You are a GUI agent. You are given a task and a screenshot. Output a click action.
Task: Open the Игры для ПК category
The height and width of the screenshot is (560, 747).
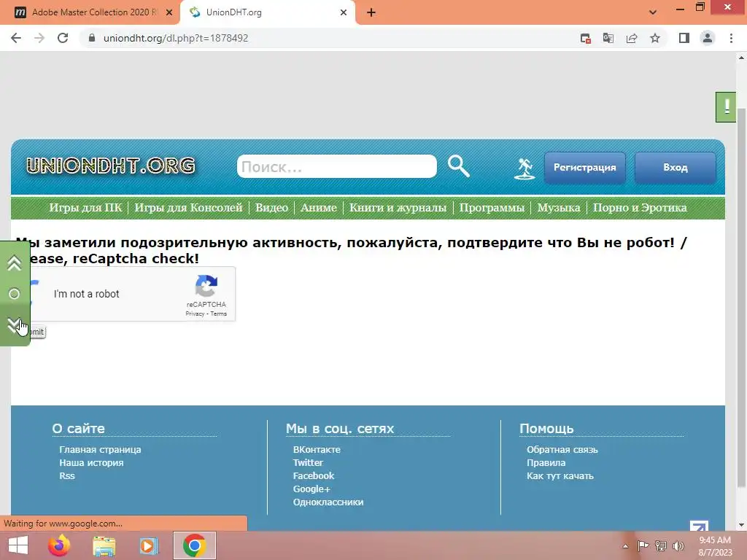tap(86, 208)
